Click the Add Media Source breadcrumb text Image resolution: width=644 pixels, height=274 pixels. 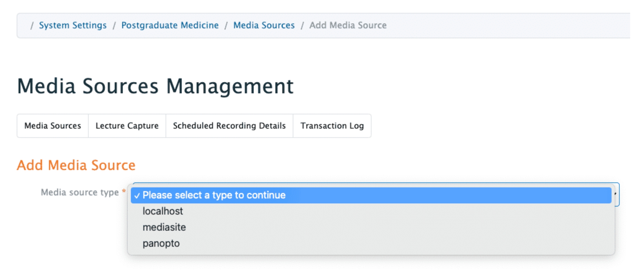click(x=348, y=25)
